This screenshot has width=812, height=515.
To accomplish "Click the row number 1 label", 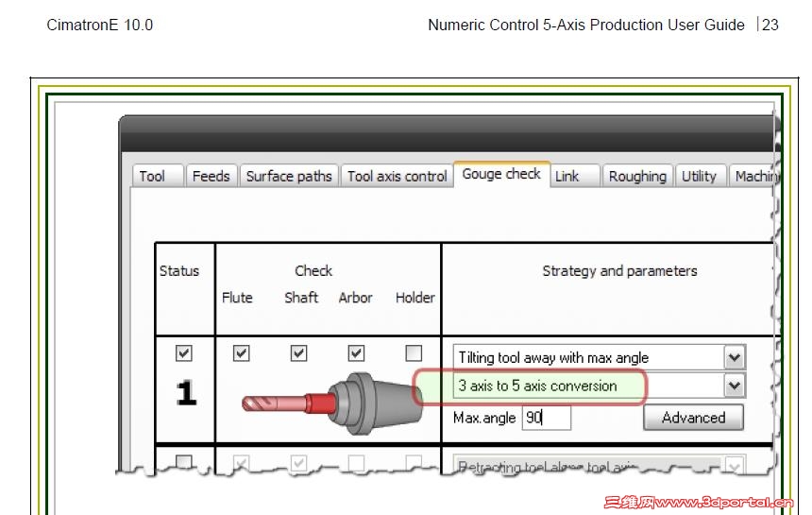I will coord(186,393).
